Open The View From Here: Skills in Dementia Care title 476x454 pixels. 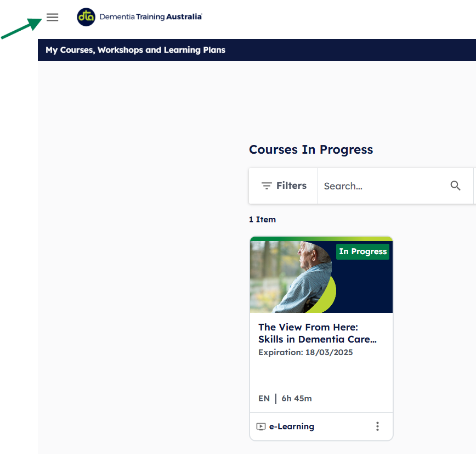tap(317, 333)
